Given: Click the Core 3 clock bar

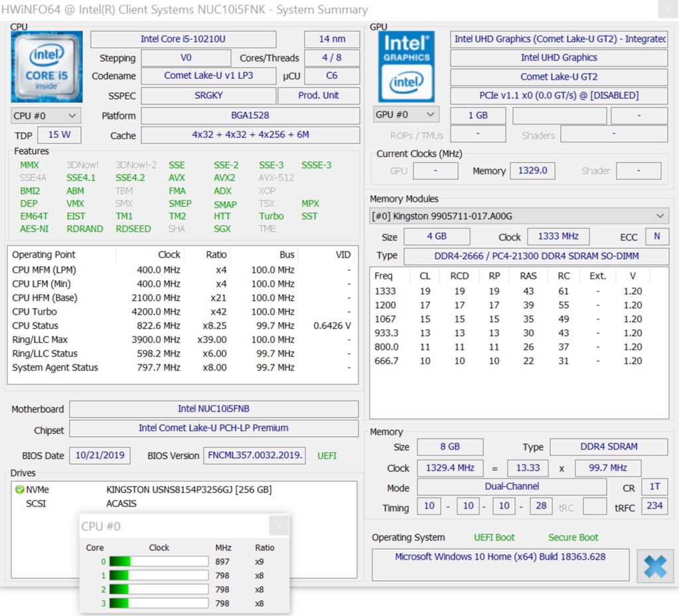Looking at the screenshot, I should [x=159, y=603].
